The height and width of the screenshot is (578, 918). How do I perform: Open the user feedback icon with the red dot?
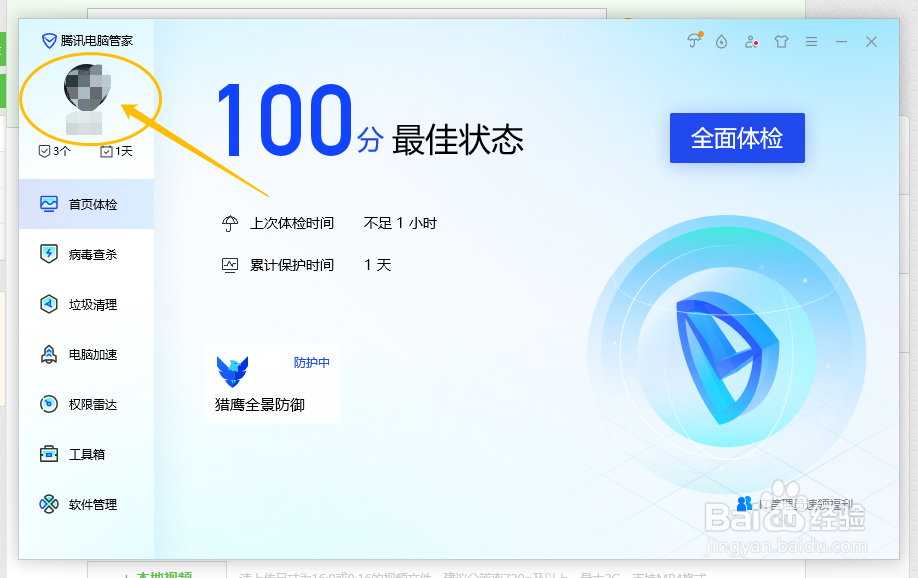click(751, 42)
